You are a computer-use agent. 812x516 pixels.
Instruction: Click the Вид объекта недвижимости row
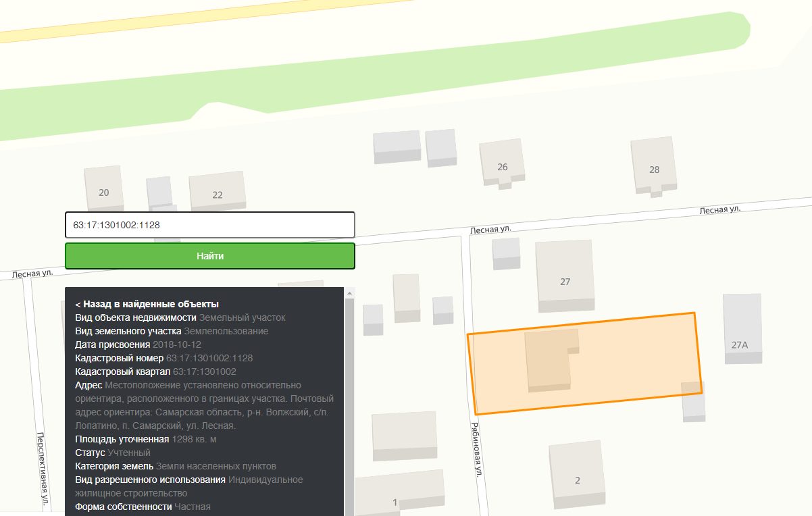(180, 317)
